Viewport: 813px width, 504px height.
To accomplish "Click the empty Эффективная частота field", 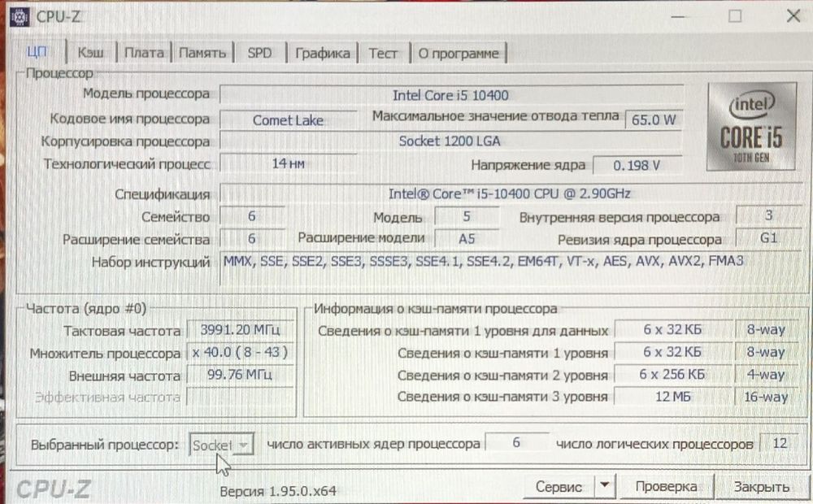I will tap(240, 398).
